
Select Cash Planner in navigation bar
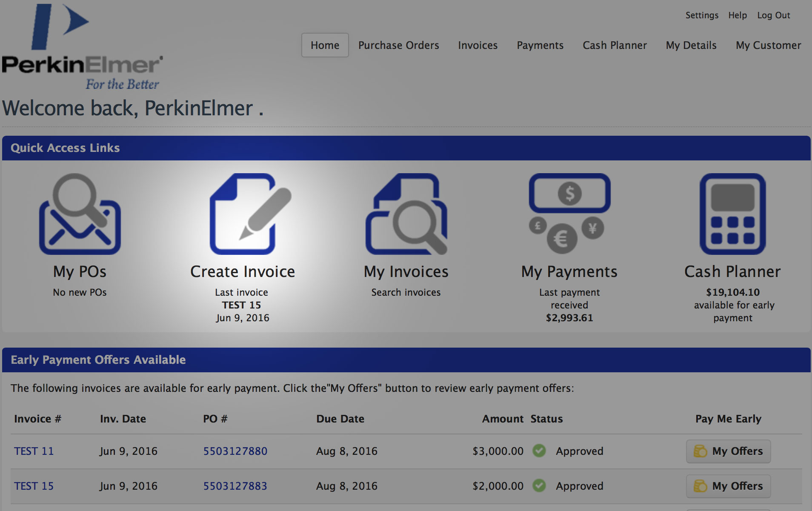pyautogui.click(x=615, y=45)
